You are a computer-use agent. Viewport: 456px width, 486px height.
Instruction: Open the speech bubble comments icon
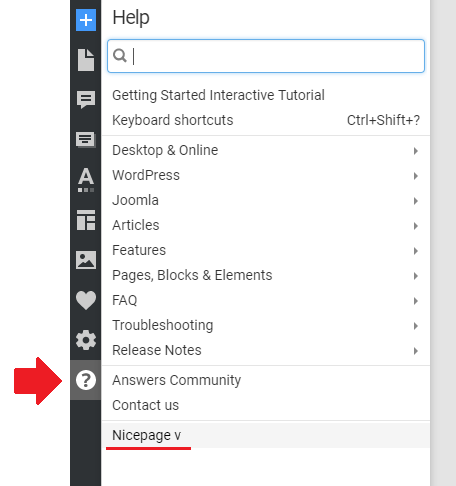pyautogui.click(x=86, y=100)
